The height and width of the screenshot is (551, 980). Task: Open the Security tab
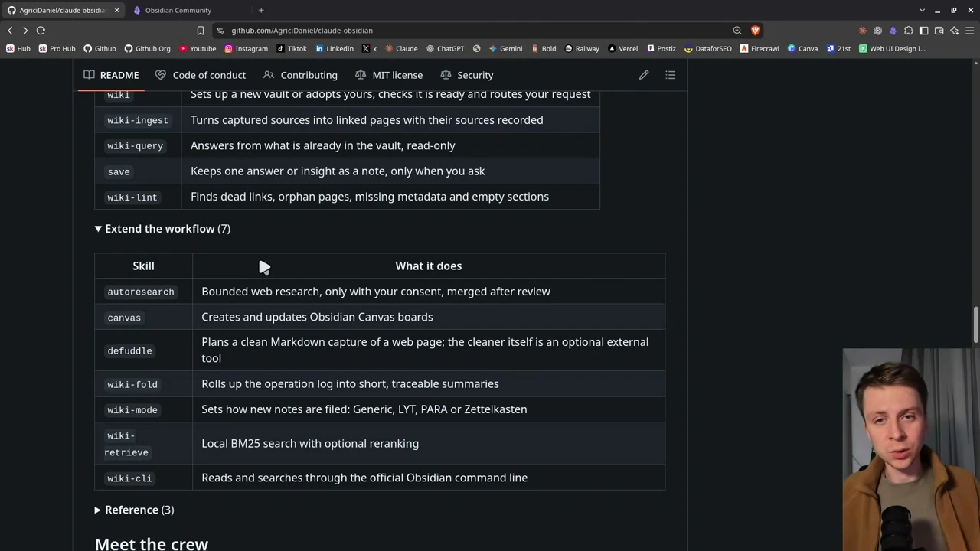coord(467,75)
